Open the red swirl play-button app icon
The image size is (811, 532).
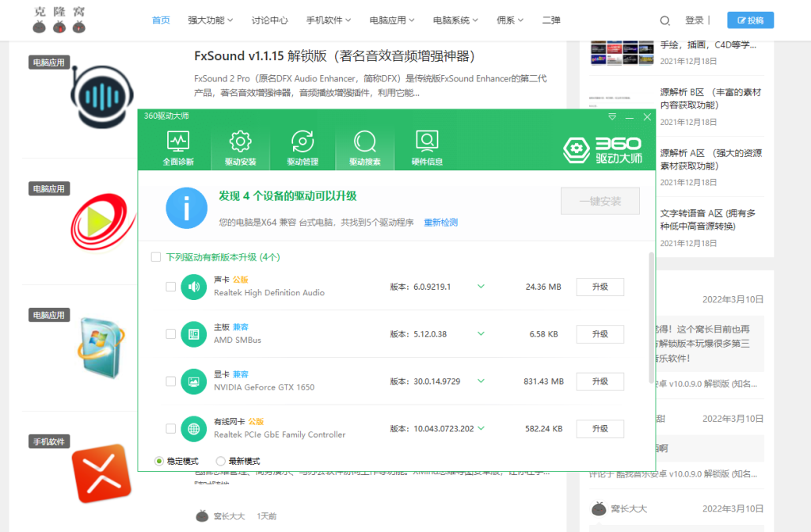102,222
